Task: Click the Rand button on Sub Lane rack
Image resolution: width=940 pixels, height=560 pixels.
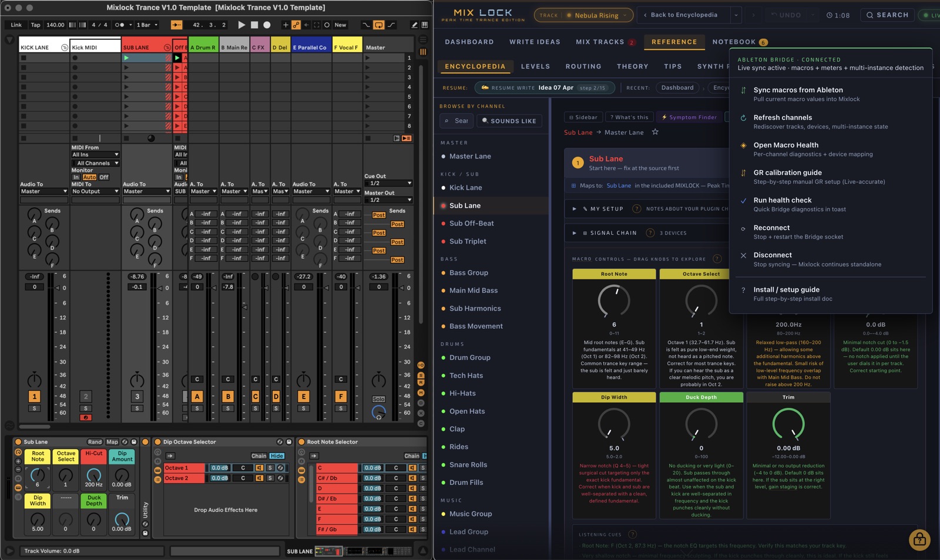Action: 95,442
